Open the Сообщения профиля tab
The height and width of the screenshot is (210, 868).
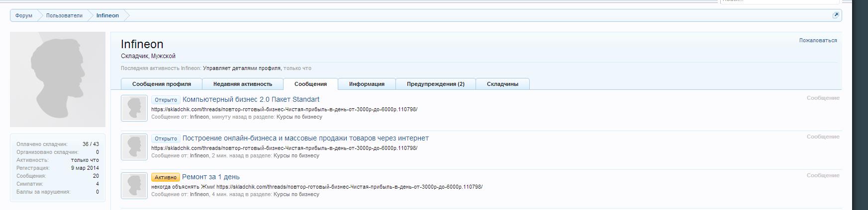(162, 84)
